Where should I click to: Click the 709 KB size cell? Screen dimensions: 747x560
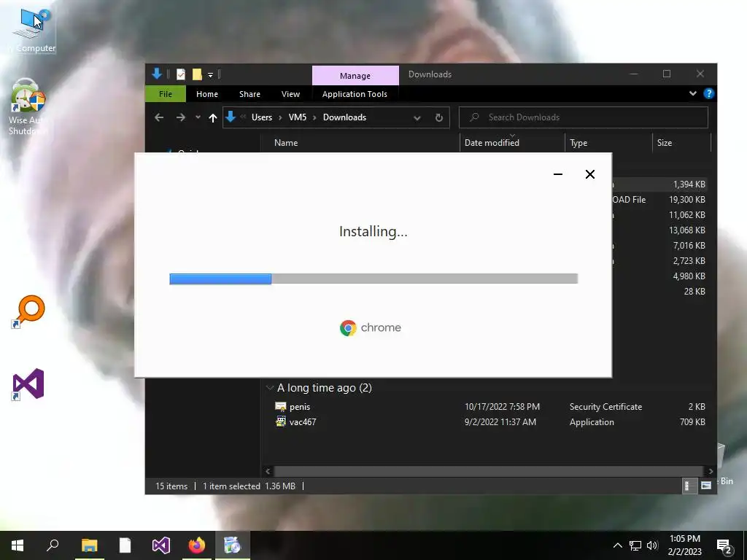[692, 422]
